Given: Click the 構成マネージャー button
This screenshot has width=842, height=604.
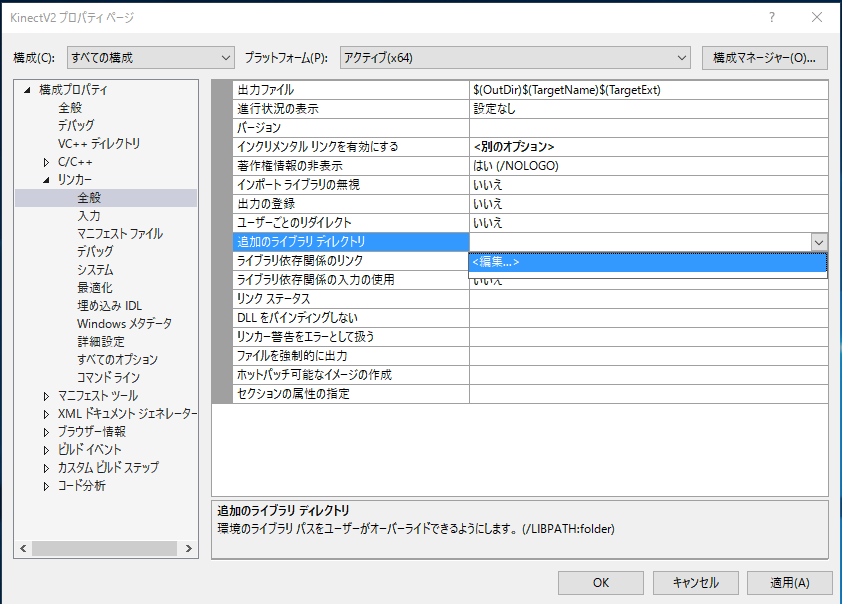Looking at the screenshot, I should 764,58.
